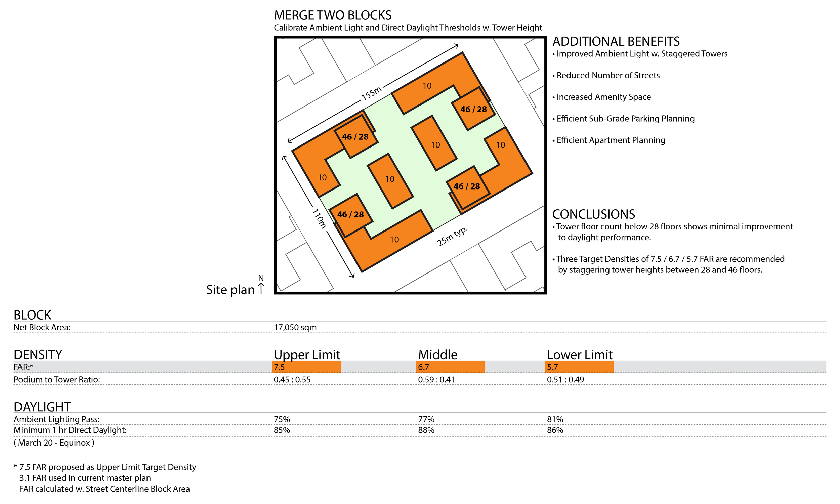Viewport: 840px width, 504px height.
Task: Select the Increased Amenity Space bullet
Action: [x=602, y=97]
